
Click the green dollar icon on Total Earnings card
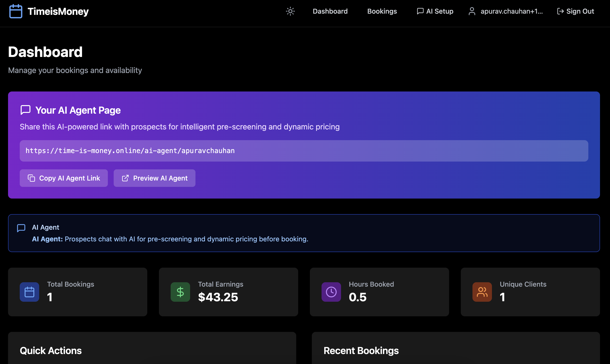click(x=180, y=292)
